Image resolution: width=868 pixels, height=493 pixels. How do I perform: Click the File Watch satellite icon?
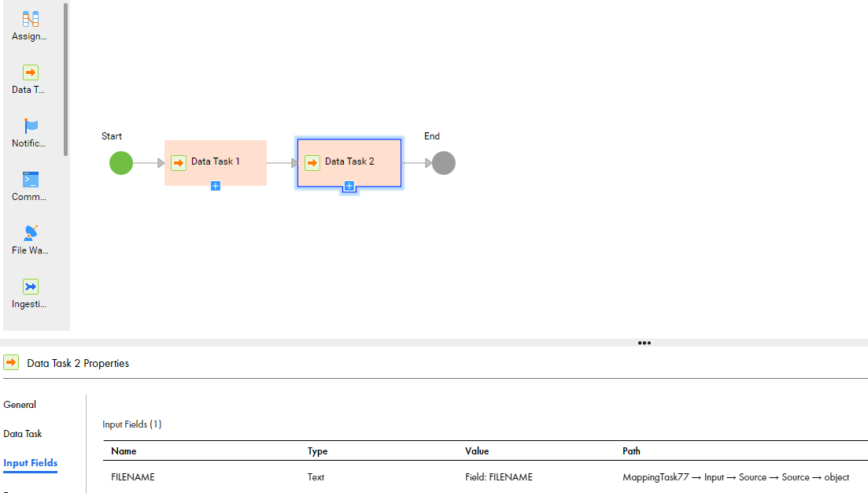[x=31, y=232]
